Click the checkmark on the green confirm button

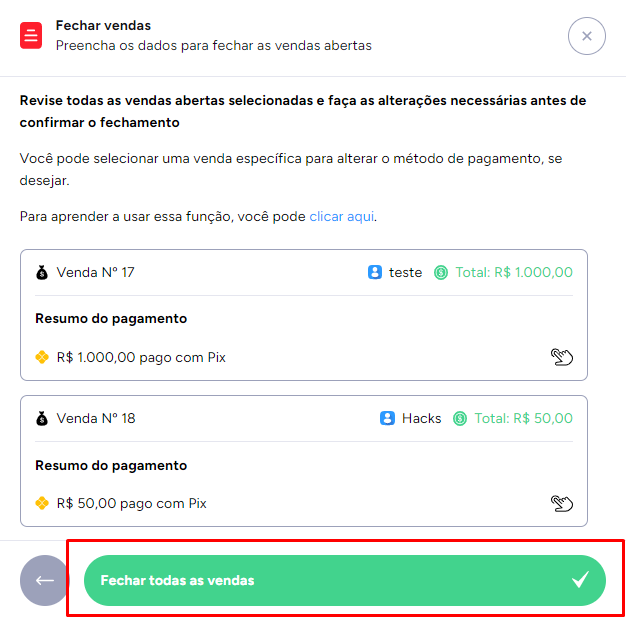pyautogui.click(x=580, y=580)
